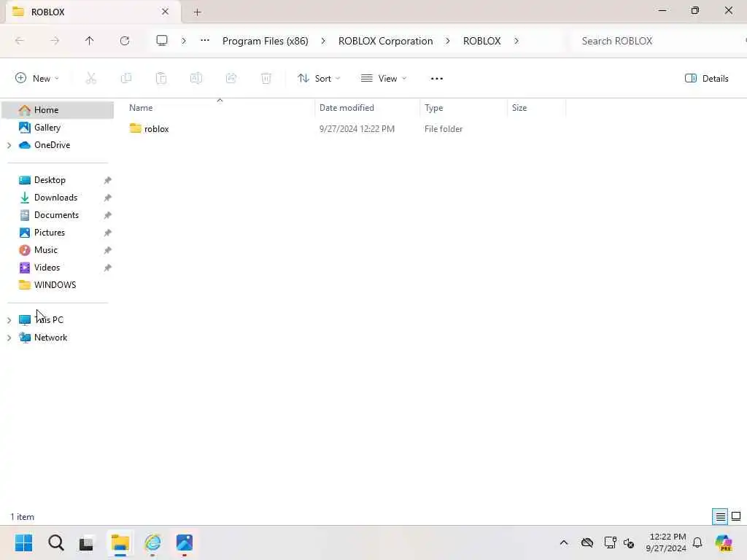The image size is (747, 560).
Task: Open OneDrive in the sidebar
Action: [52, 145]
